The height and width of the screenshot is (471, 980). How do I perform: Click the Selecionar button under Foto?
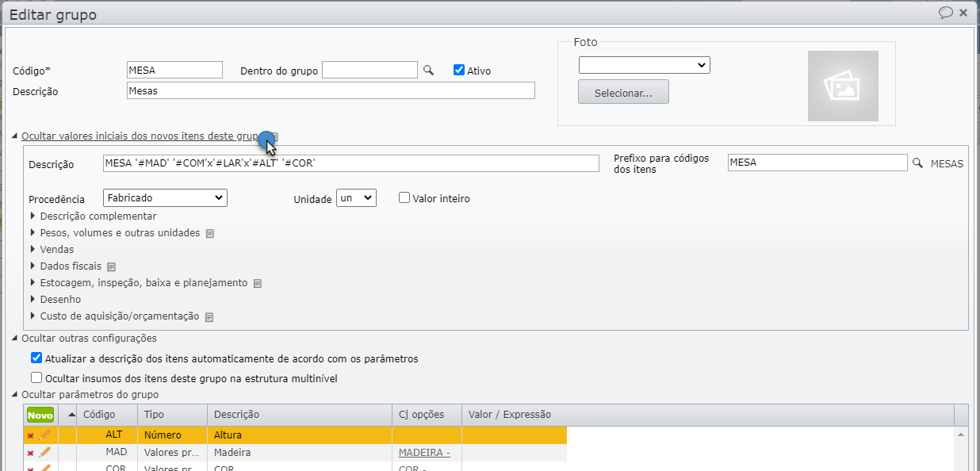(x=623, y=91)
